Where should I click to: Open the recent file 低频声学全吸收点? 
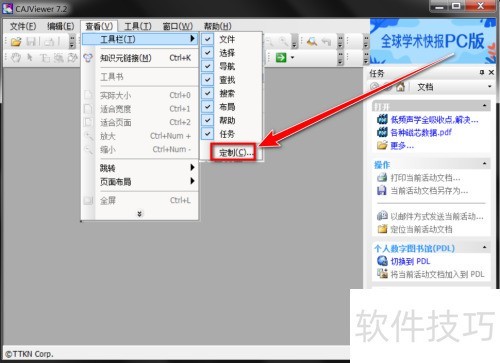434,119
